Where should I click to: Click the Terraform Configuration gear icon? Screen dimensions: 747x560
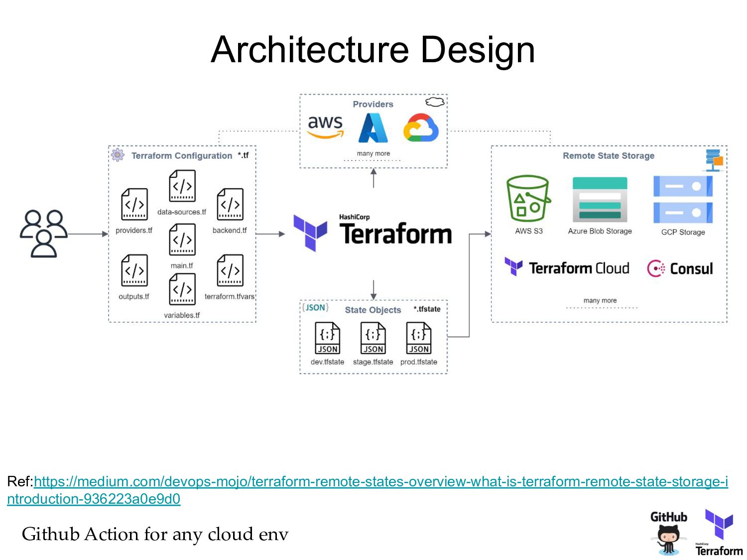(118, 155)
